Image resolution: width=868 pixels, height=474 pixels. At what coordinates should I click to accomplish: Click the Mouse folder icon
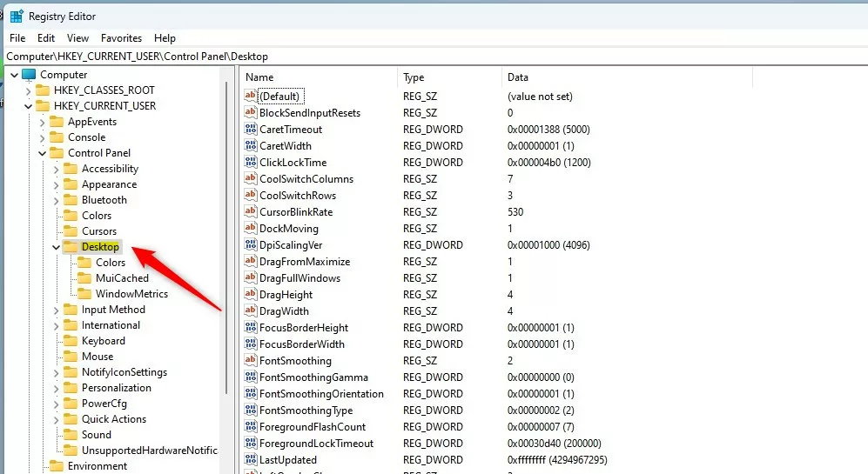[x=71, y=357]
